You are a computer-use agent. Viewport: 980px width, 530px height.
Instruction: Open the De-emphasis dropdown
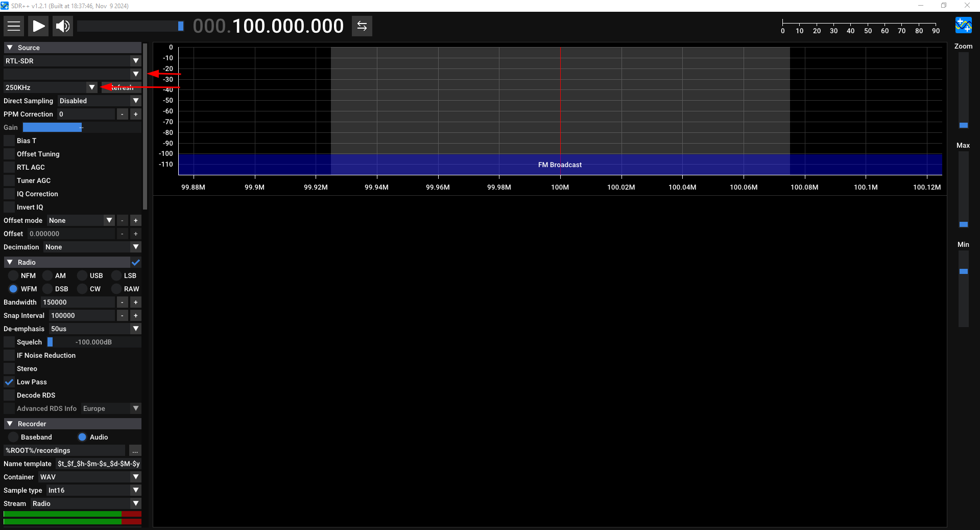95,329
